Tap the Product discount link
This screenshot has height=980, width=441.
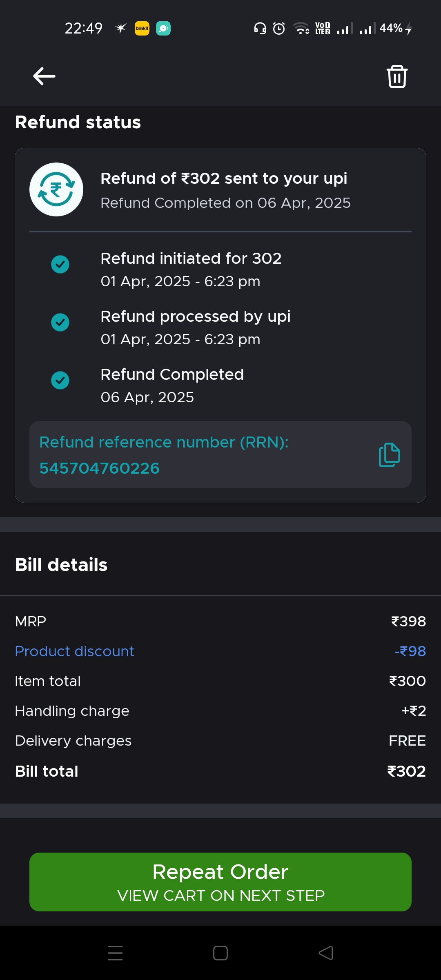click(x=74, y=651)
